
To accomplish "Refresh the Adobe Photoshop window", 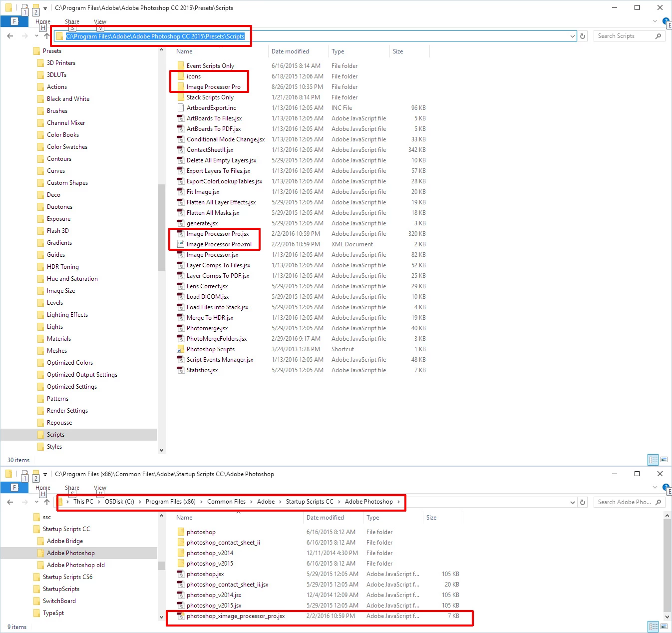I will (x=583, y=502).
